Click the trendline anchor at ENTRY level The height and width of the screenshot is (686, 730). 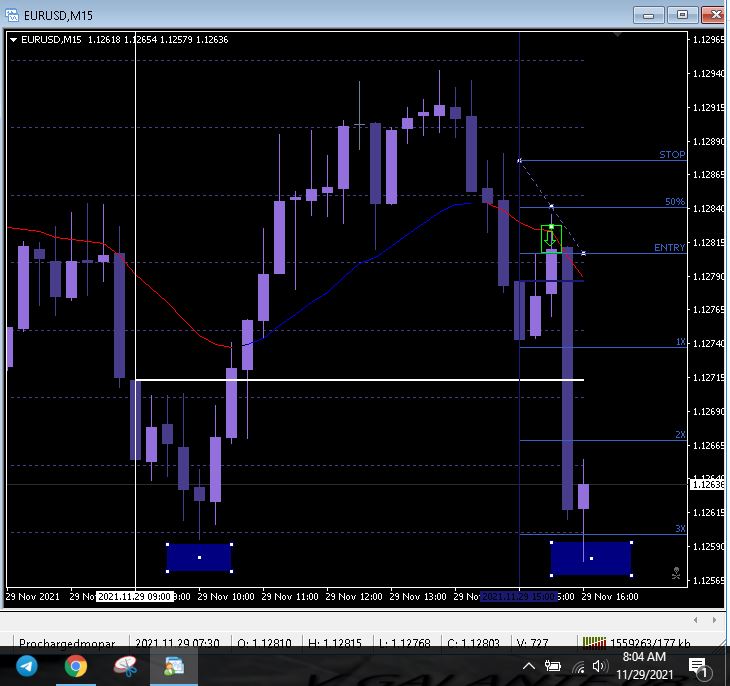[583, 253]
